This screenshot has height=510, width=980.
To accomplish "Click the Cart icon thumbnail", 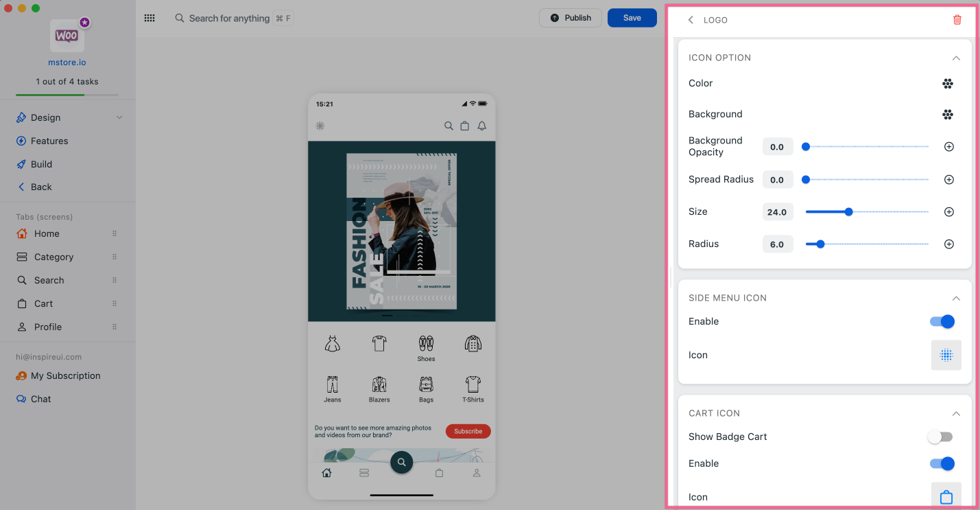I will (x=946, y=496).
